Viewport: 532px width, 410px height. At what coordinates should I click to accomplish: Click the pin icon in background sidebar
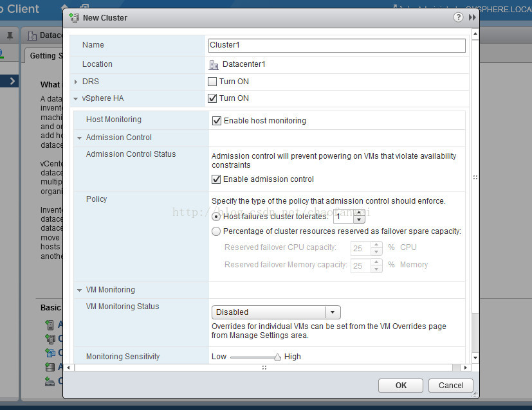(10, 35)
